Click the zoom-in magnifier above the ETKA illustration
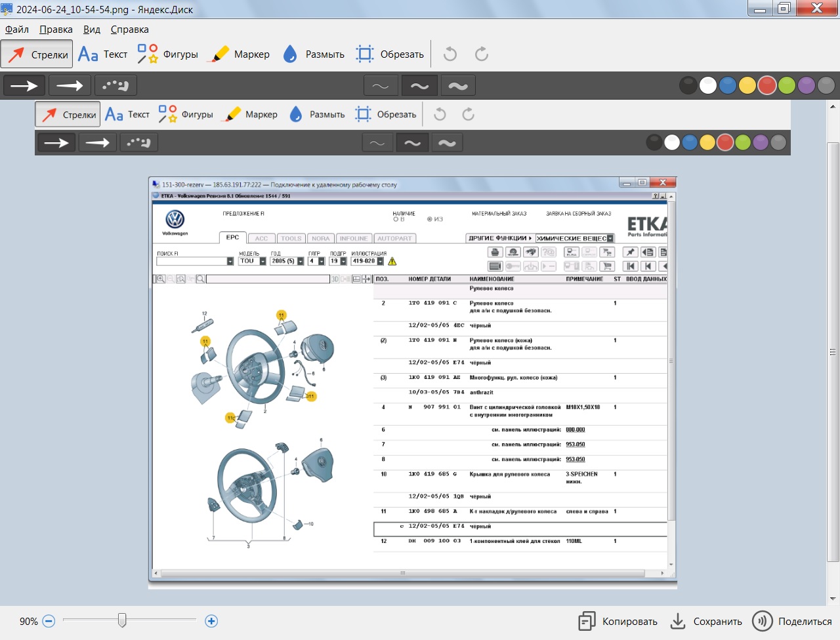The width and height of the screenshot is (840, 640). pos(161,279)
